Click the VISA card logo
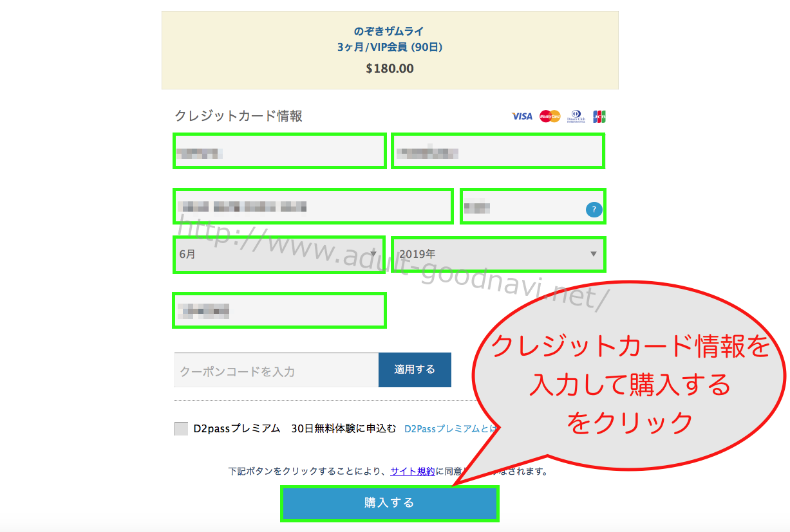Viewport: 790px width, 532px height. pyautogui.click(x=522, y=116)
